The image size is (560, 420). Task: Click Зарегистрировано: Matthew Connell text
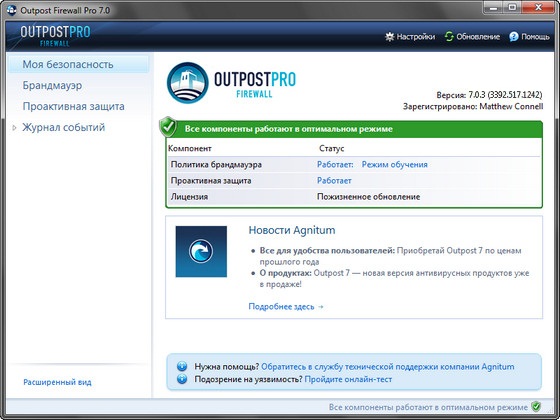(x=473, y=106)
